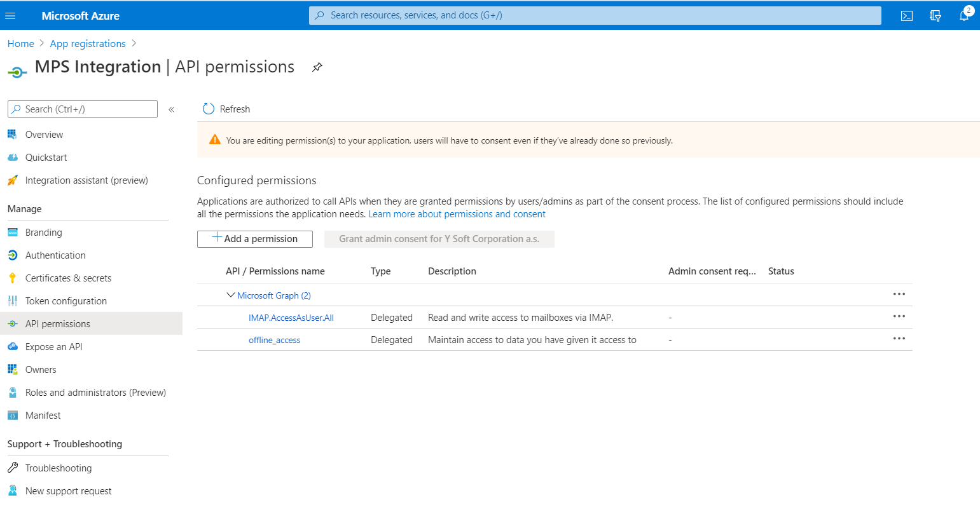This screenshot has width=980, height=514.
Task: Click the IMAP.AccessAsUser.All permission link
Action: (291, 318)
